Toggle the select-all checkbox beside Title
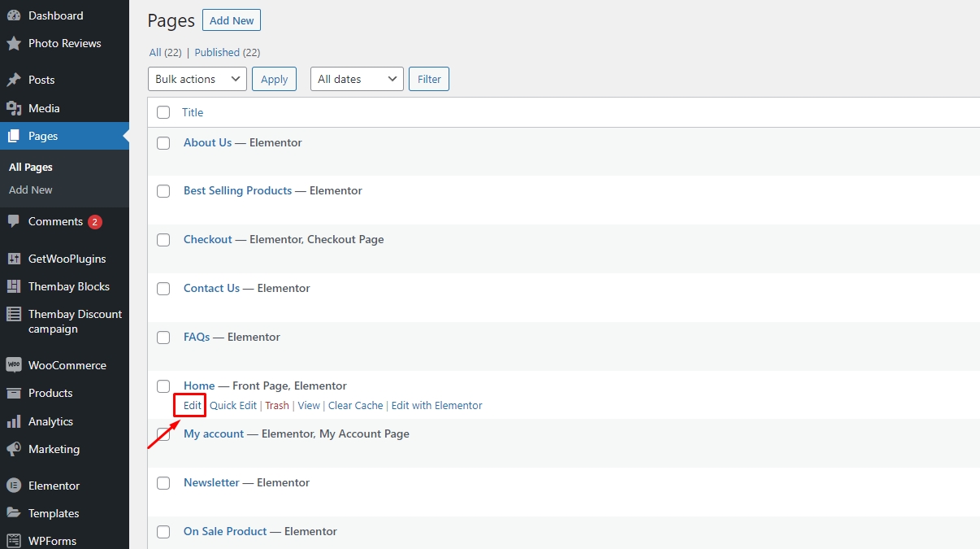This screenshot has height=549, width=980. (x=163, y=112)
